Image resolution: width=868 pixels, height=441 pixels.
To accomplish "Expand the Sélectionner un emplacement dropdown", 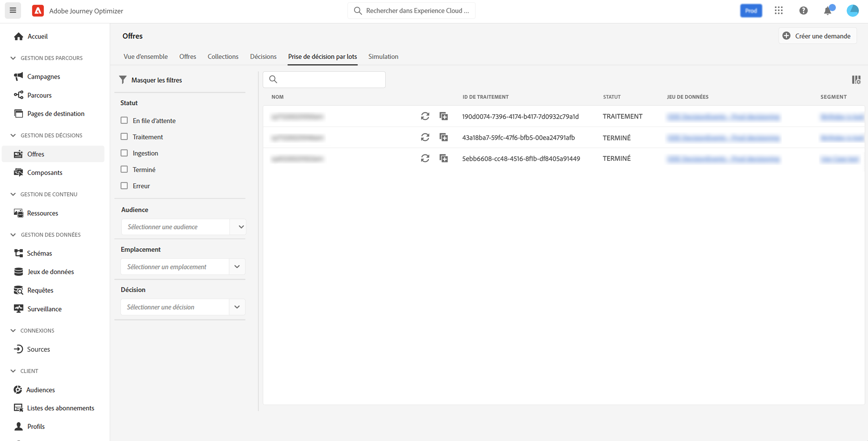I will [x=237, y=267].
